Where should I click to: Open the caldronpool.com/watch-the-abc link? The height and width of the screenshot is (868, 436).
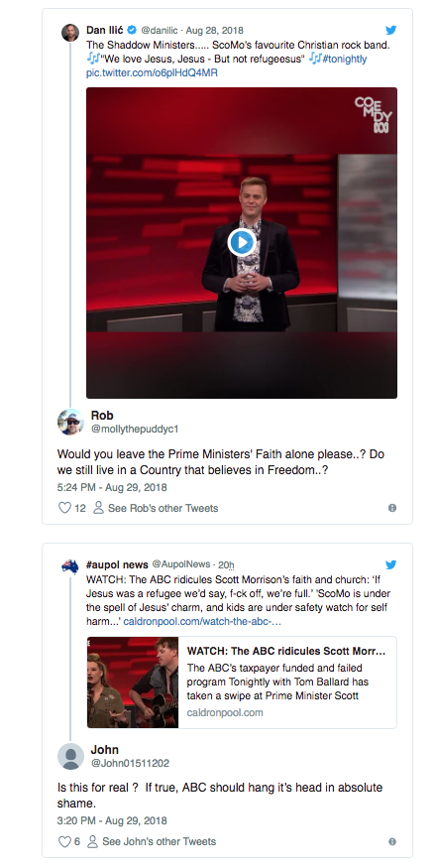202,622
